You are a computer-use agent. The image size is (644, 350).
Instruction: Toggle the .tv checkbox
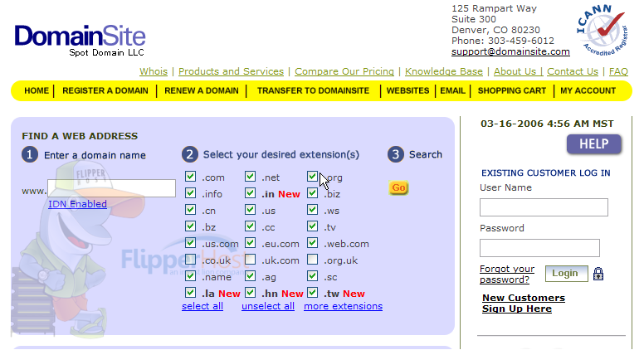click(x=313, y=226)
